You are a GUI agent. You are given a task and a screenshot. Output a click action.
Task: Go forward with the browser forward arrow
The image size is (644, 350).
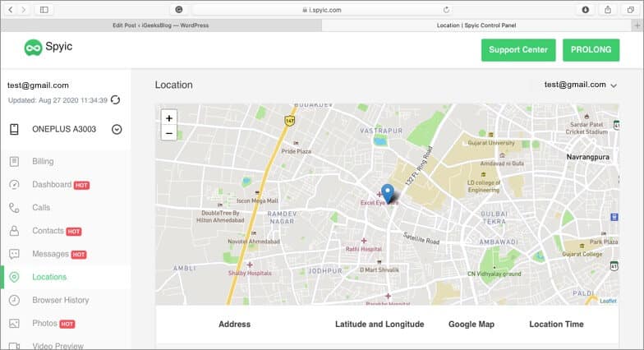click(x=24, y=10)
